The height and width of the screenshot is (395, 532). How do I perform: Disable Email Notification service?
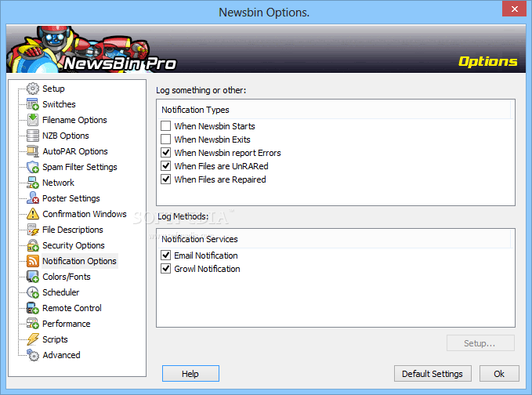[x=165, y=255]
